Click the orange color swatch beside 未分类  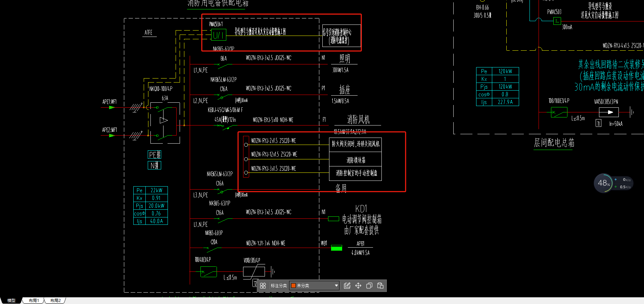293,286
